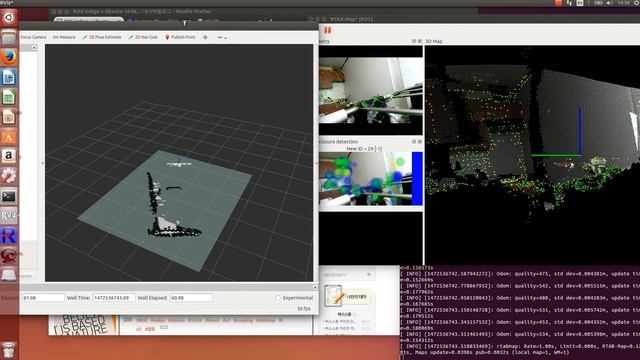Screen dimensions: 640x360
Task: Pause RTAB-Map with the red pause button
Action: [x=327, y=30]
